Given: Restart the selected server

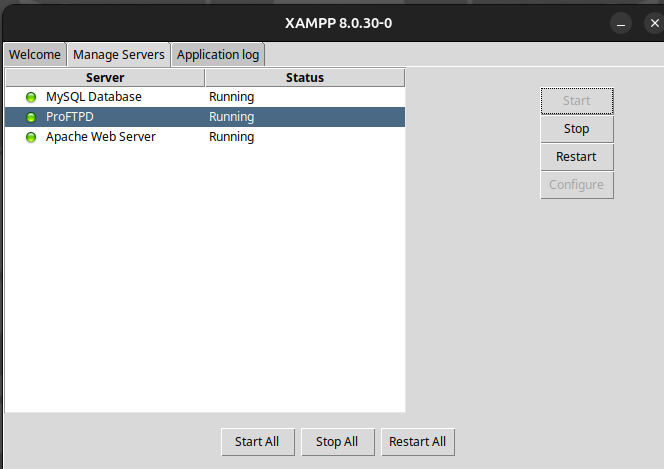Looking at the screenshot, I should [577, 157].
